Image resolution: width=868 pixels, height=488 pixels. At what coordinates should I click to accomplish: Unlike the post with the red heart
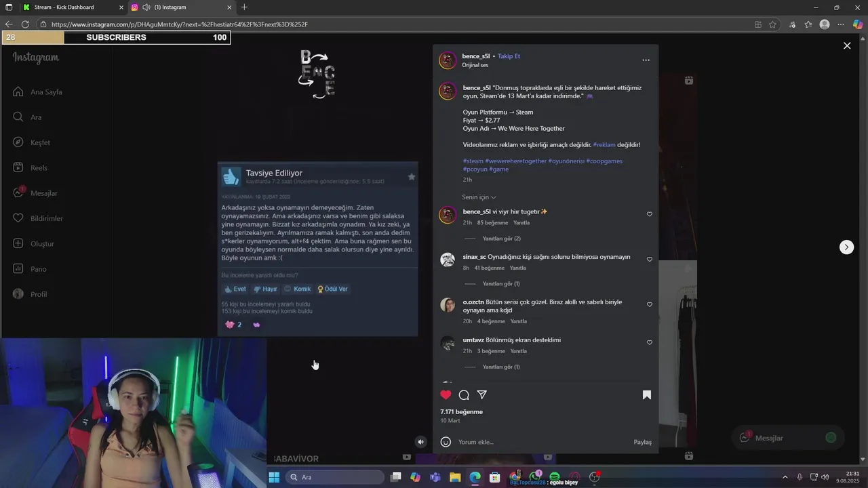446,395
